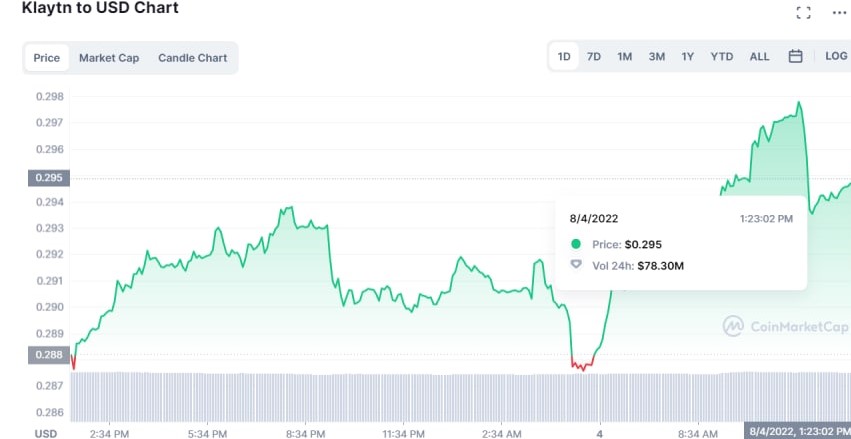Select the 7D time range
This screenshot has height=439, width=851.
(x=594, y=56)
